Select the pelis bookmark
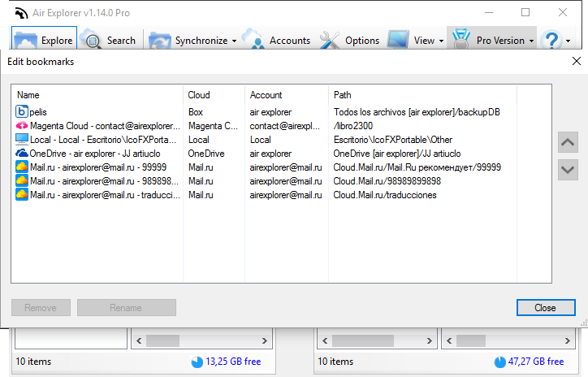 (x=38, y=112)
